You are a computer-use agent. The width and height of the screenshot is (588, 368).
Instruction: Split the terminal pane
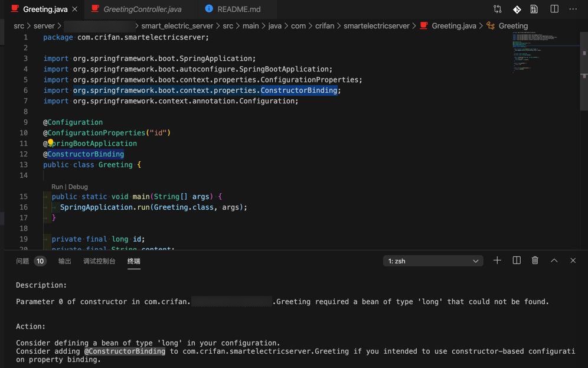tap(517, 260)
